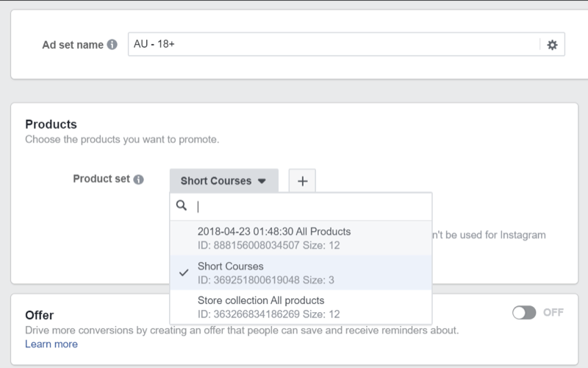Click the Products section heading
This screenshot has width=588, height=368.
[51, 124]
